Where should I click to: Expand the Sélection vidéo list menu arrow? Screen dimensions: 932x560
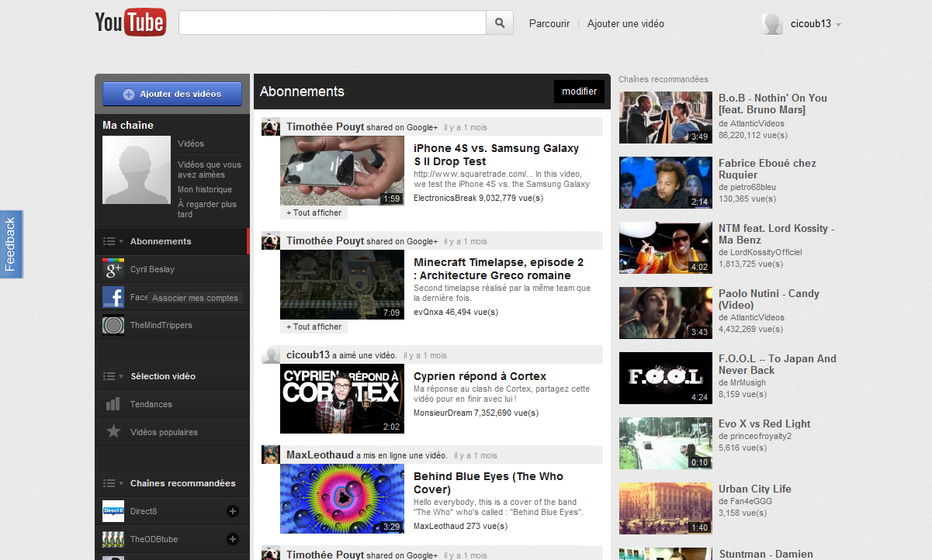113,376
